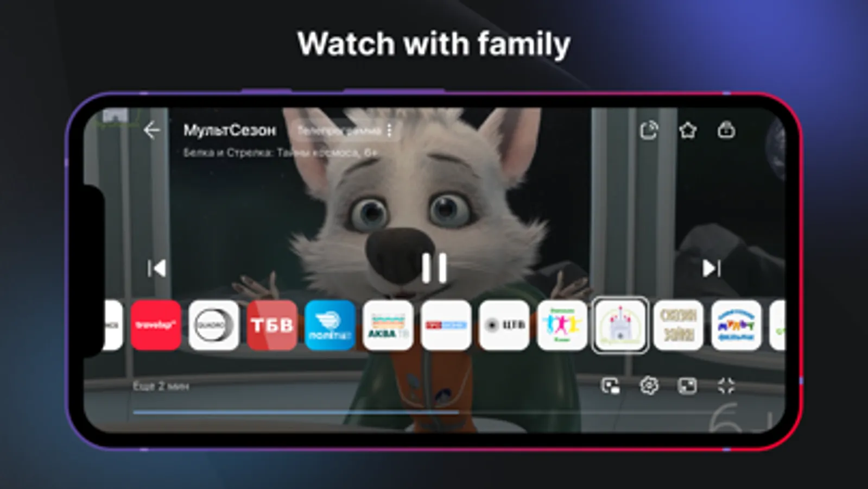Viewport: 868px width, 489px height.
Task: Open player settings gear
Action: click(x=649, y=386)
